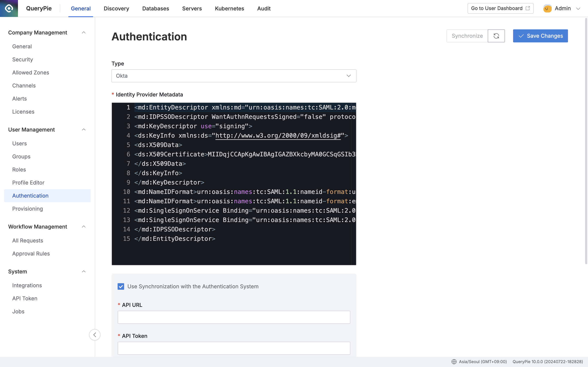Switch to the Databases tab
Screen dimensions: 588x367
point(156,9)
